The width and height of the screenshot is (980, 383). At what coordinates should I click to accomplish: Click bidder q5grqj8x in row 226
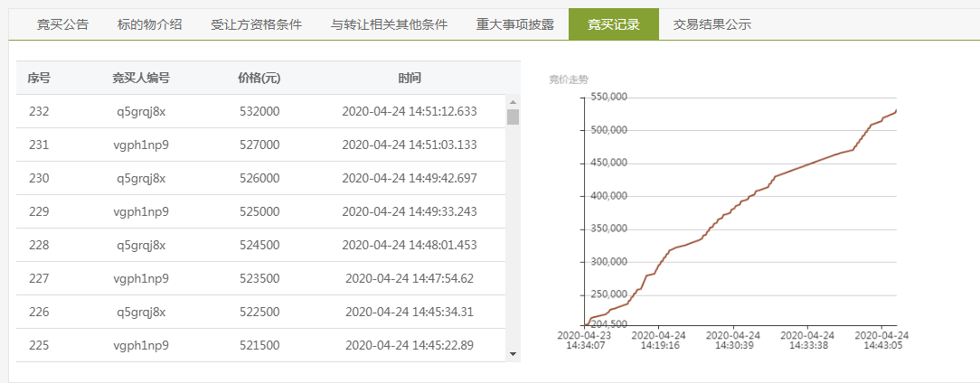click(141, 312)
